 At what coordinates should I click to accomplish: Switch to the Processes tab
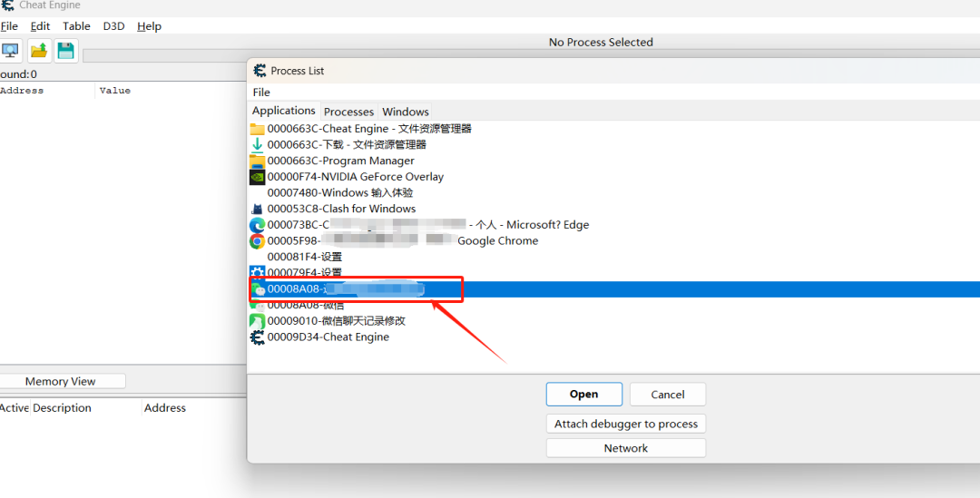(x=348, y=112)
